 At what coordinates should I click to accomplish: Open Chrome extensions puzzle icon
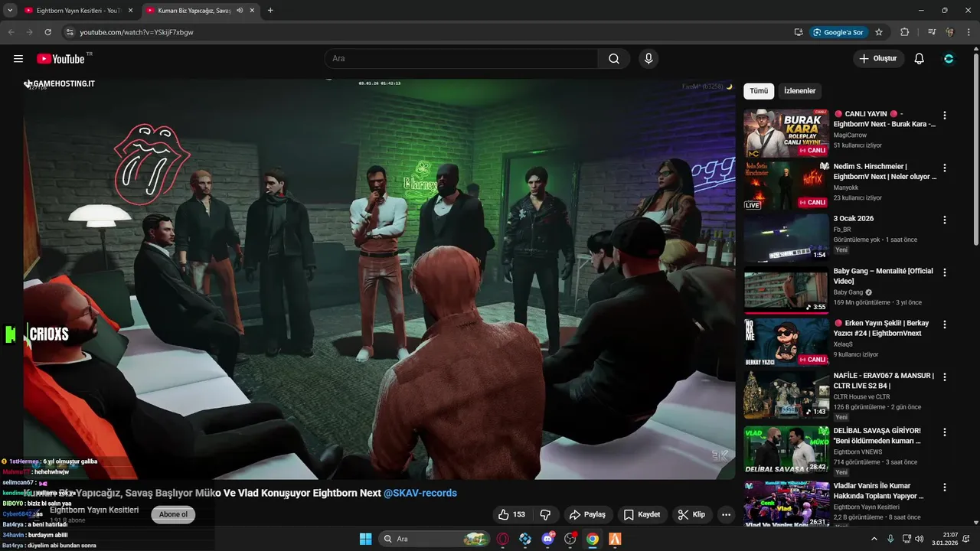pyautogui.click(x=905, y=32)
